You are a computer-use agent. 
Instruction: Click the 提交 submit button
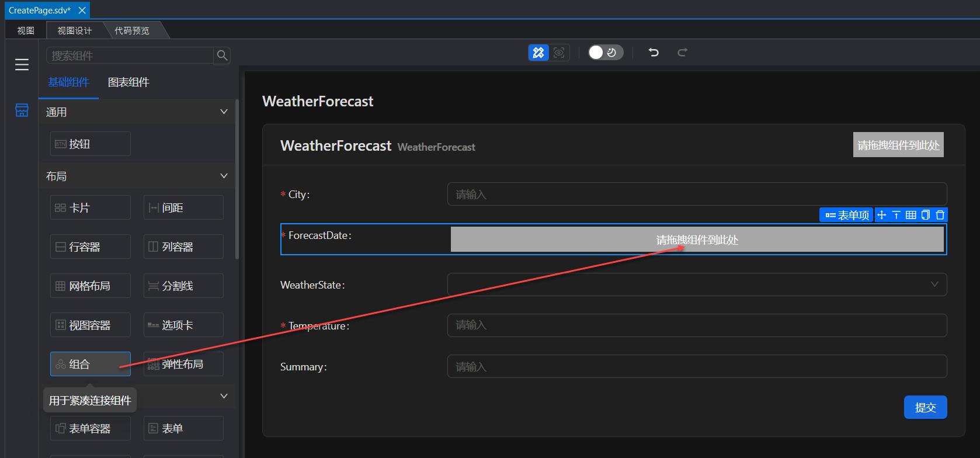[925, 407]
